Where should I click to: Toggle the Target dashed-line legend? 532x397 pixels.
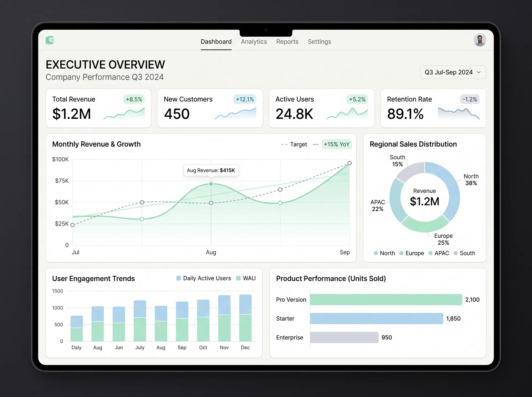(294, 145)
